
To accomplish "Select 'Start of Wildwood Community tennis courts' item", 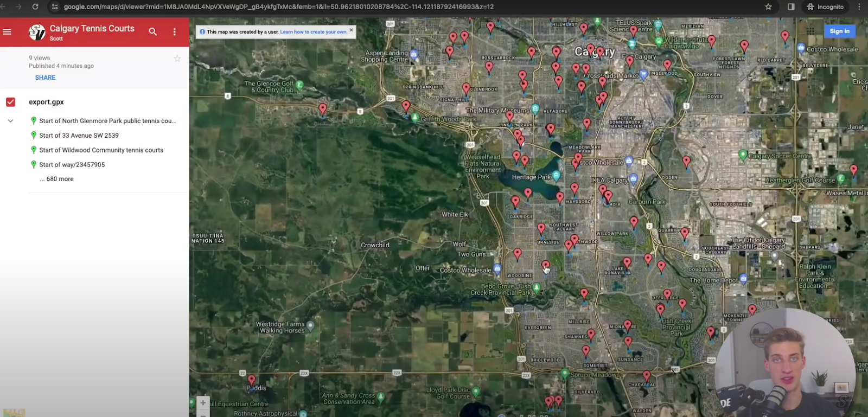I will pyautogui.click(x=101, y=150).
